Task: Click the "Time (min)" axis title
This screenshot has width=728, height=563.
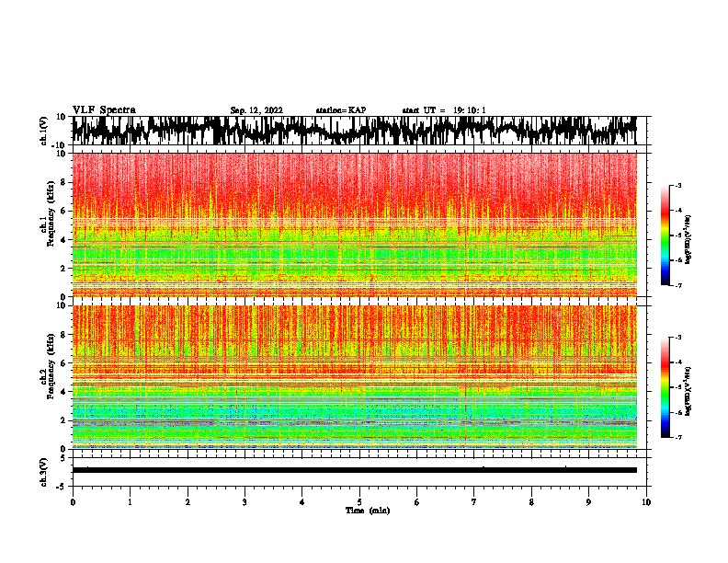Action: point(368,511)
